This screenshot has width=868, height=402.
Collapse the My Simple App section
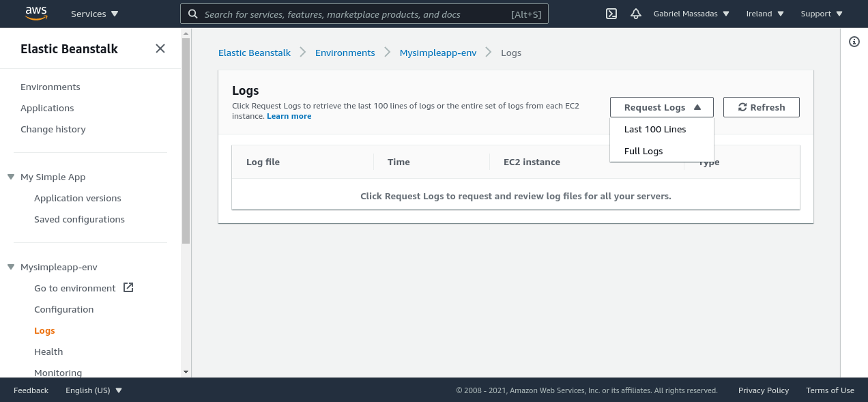tap(10, 176)
